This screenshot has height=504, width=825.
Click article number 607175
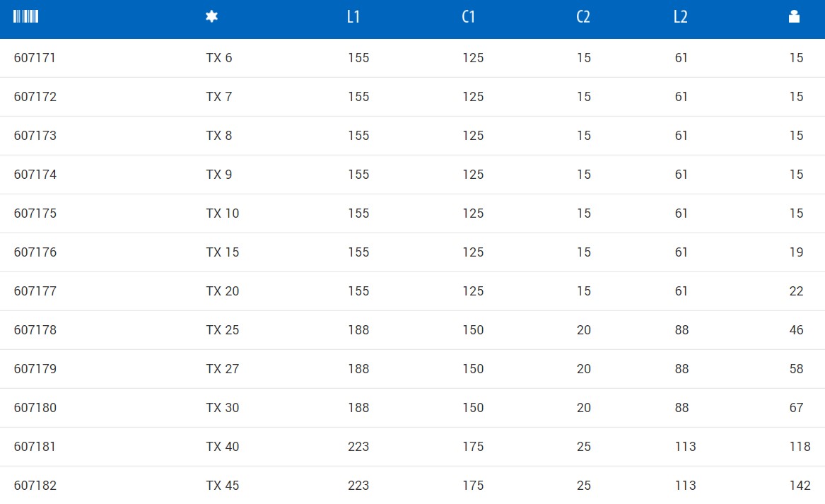35,213
